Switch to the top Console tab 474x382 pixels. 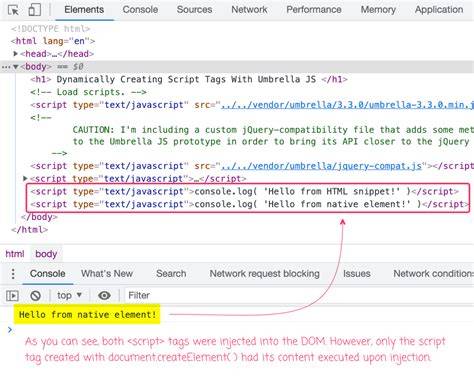[x=140, y=10]
